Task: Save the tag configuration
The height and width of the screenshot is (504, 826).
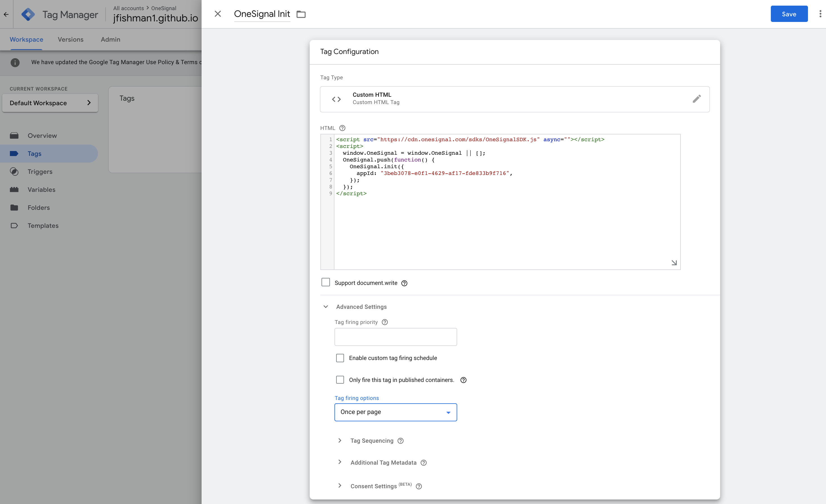Action: (789, 14)
